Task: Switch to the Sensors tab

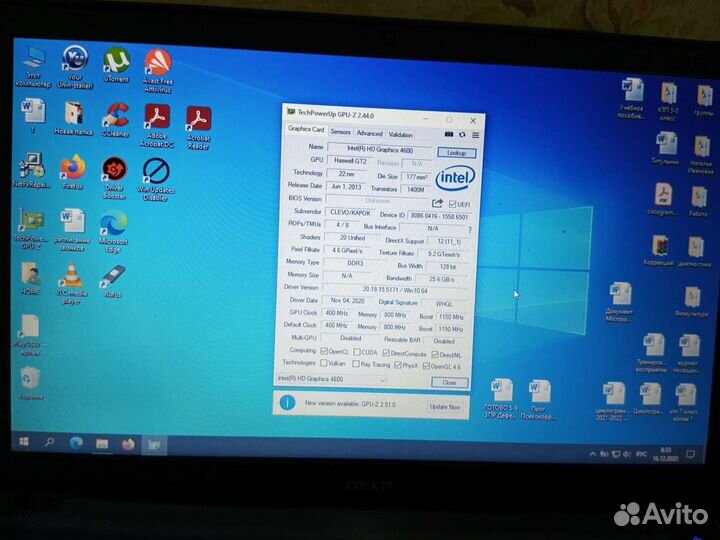Action: (x=340, y=133)
